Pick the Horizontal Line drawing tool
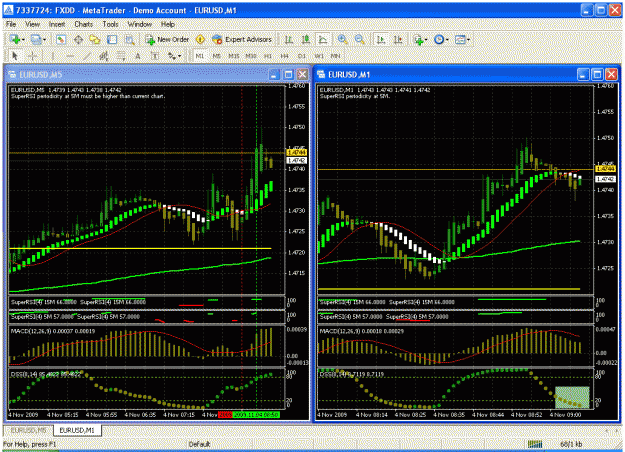The image size is (625, 452). click(x=70, y=56)
